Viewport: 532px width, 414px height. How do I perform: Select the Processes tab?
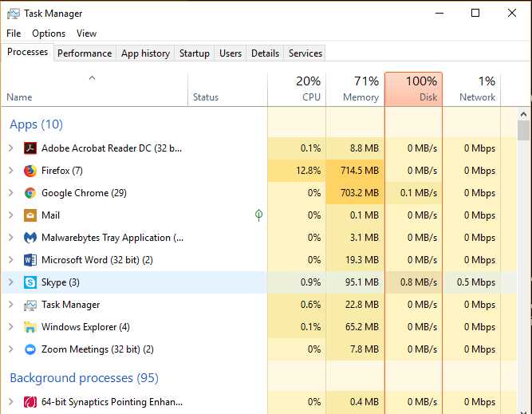coord(27,52)
